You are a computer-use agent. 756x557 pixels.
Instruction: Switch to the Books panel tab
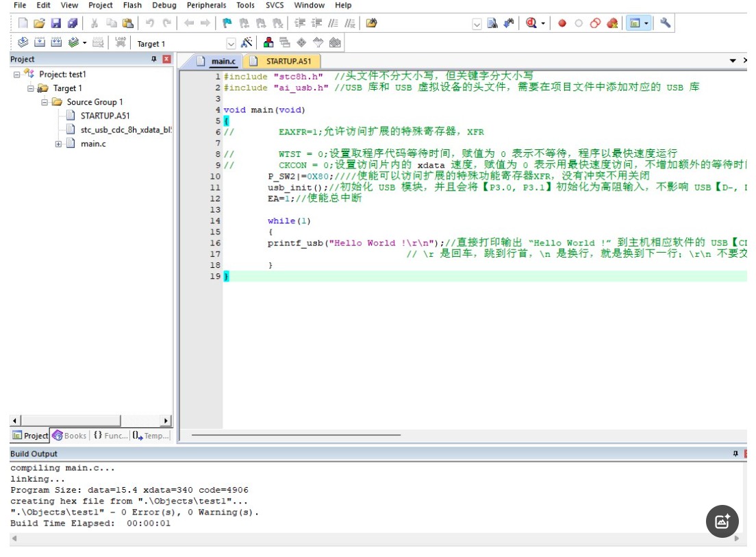(70, 436)
